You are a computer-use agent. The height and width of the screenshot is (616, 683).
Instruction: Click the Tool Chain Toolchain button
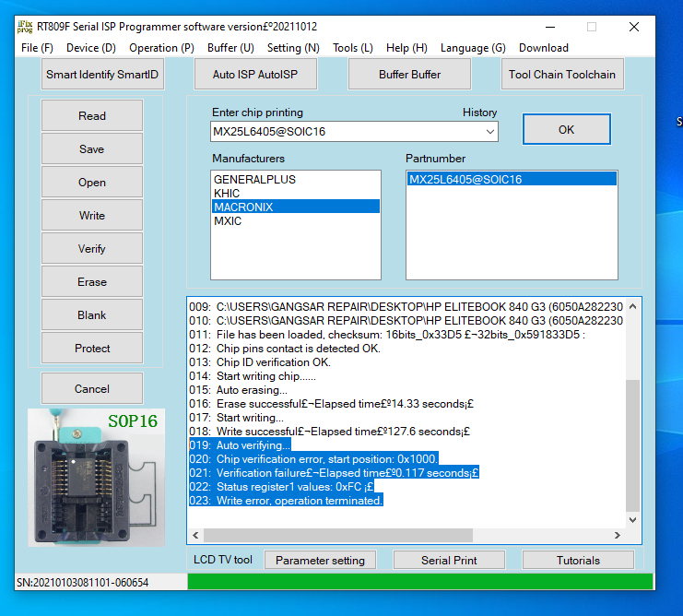click(x=561, y=75)
